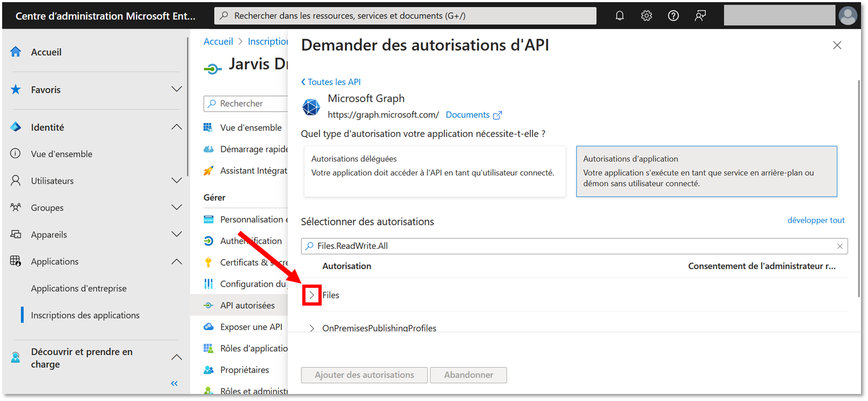Collapse the sidebar with double chevron icon
Screen dimensions: 868x401
[174, 384]
